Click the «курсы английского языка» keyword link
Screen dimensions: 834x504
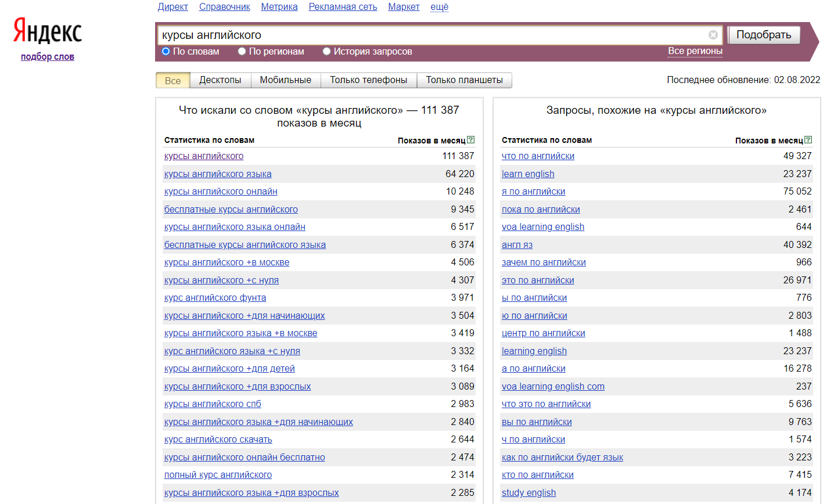coord(218,174)
